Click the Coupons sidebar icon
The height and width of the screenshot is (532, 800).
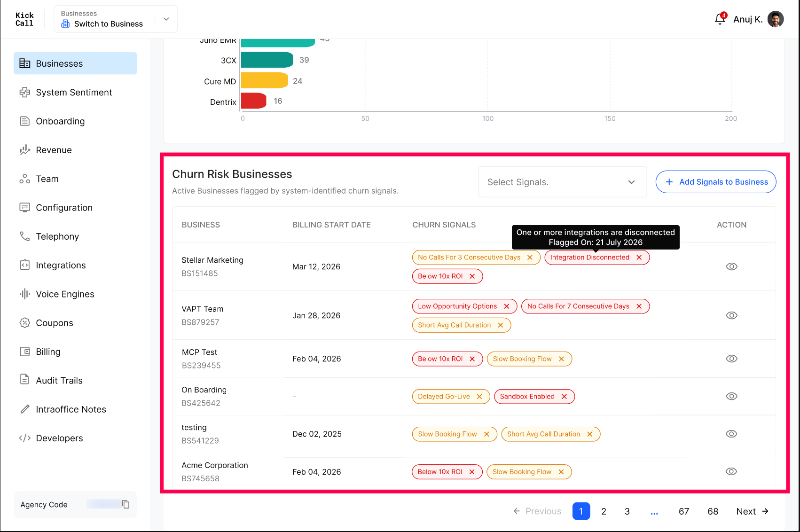coord(24,323)
